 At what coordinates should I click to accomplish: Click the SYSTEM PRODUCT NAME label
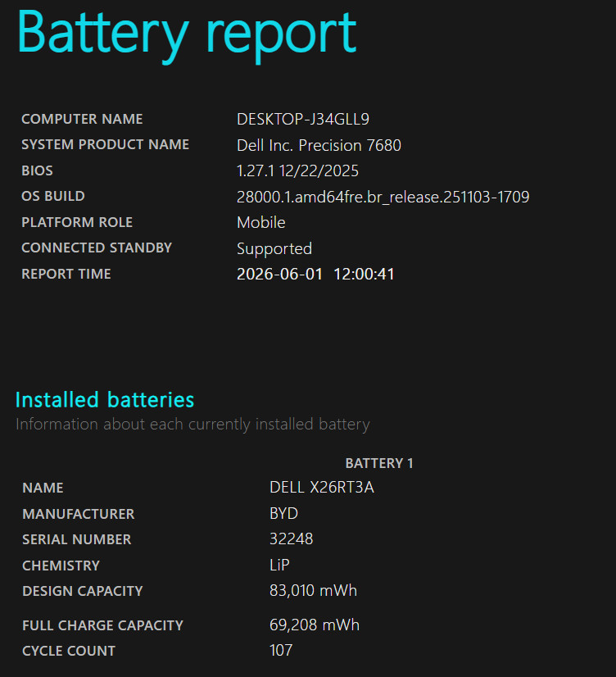pos(105,144)
